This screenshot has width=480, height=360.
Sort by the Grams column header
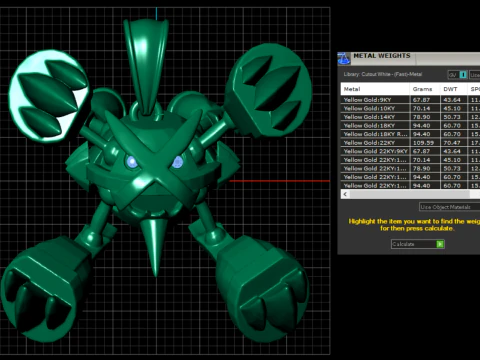tap(425, 89)
